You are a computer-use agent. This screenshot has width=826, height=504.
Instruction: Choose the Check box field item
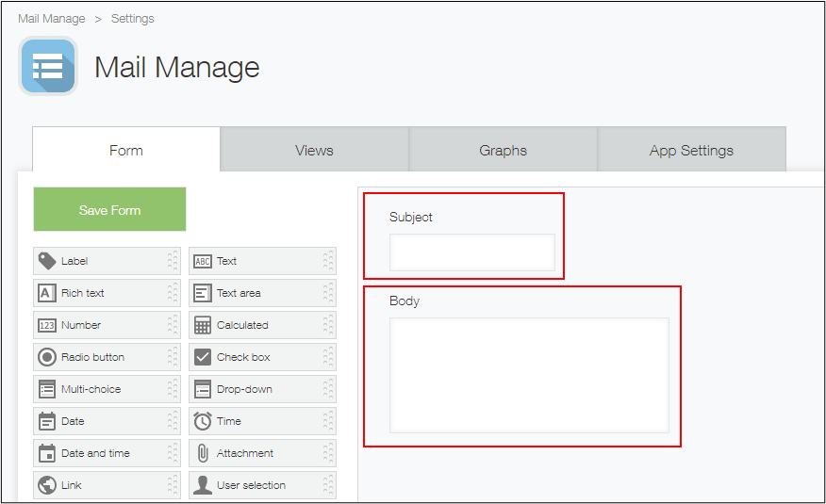[x=243, y=357]
